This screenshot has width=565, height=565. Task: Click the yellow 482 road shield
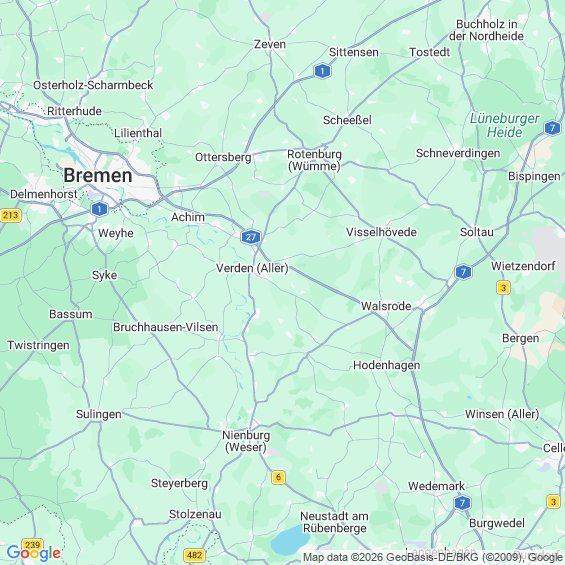195,555
